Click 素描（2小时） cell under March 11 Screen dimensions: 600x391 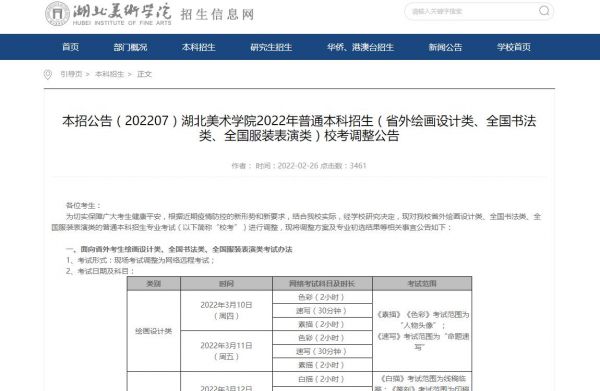tap(322, 365)
